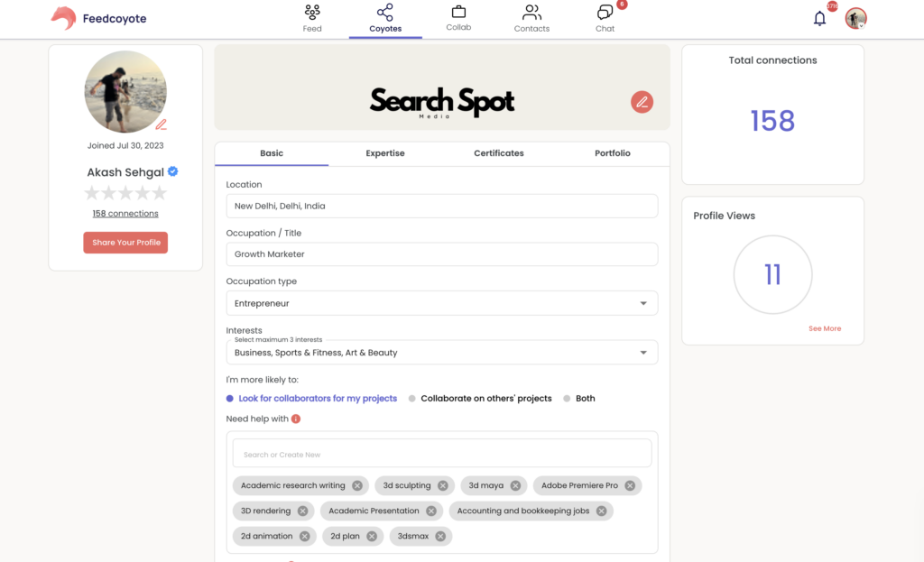Open the 158 connections link
Viewport: 924px width, 562px height.
(125, 214)
